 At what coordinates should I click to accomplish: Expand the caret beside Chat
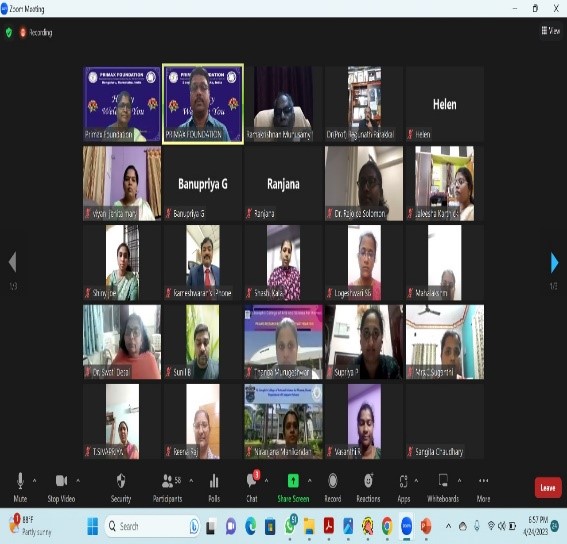(266, 481)
